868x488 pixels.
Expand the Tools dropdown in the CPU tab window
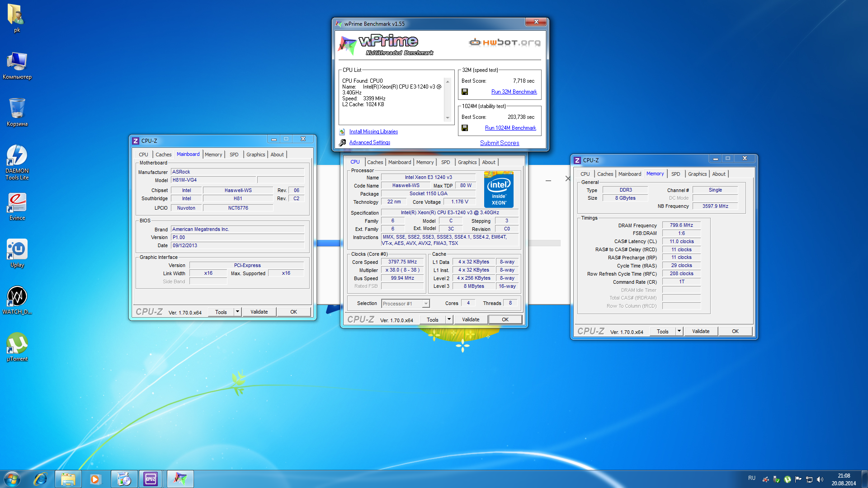[x=449, y=319]
